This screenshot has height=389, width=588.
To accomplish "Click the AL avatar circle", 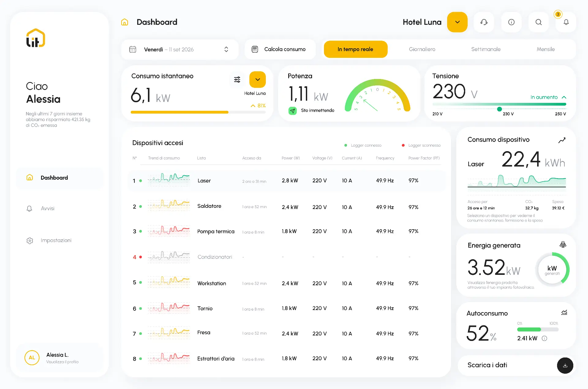I will tap(32, 357).
